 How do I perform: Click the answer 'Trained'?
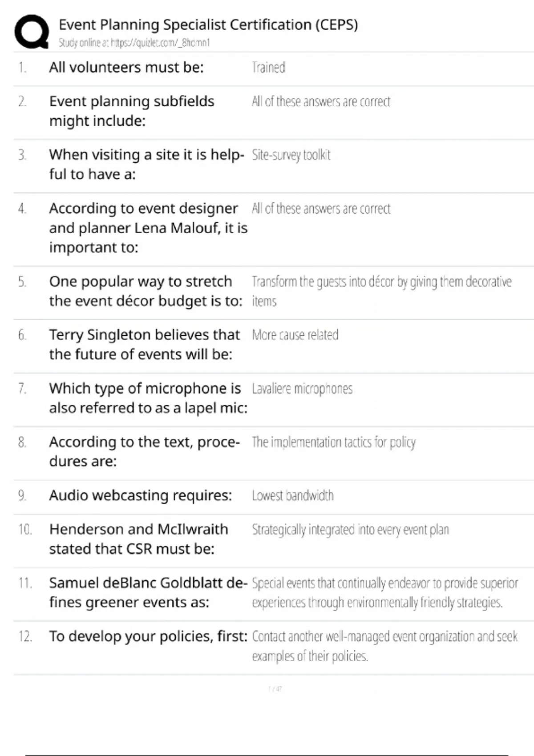pyautogui.click(x=268, y=68)
